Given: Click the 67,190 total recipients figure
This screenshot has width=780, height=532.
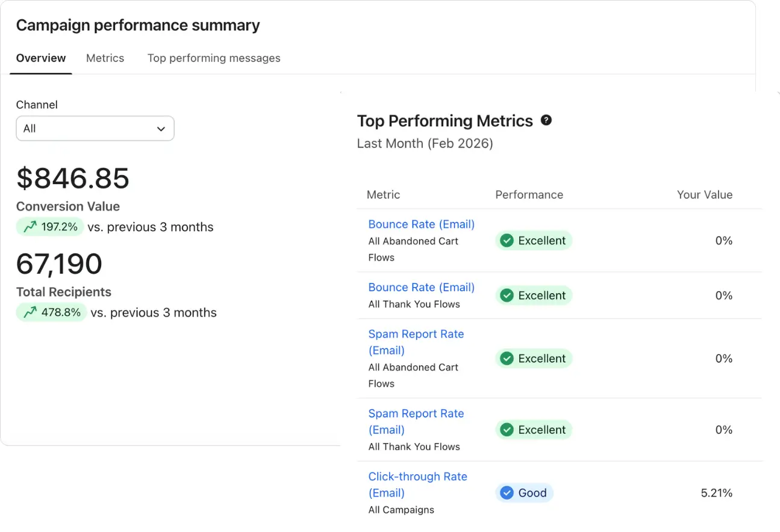Looking at the screenshot, I should click(x=59, y=264).
